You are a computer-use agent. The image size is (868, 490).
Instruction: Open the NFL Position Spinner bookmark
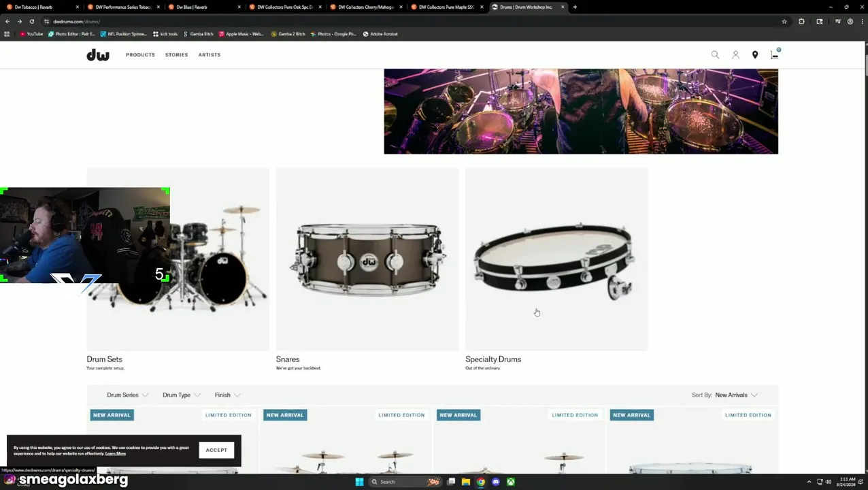123,34
